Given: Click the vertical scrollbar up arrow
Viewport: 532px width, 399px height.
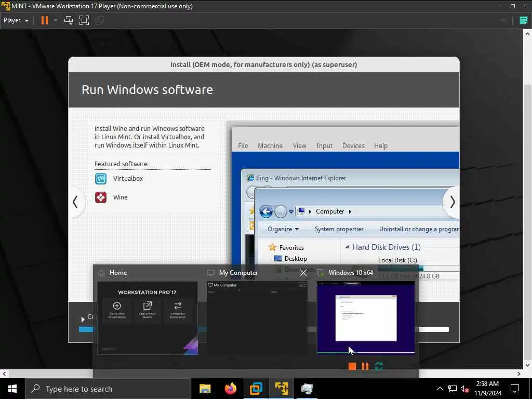Looking at the screenshot, I should click(527, 34).
